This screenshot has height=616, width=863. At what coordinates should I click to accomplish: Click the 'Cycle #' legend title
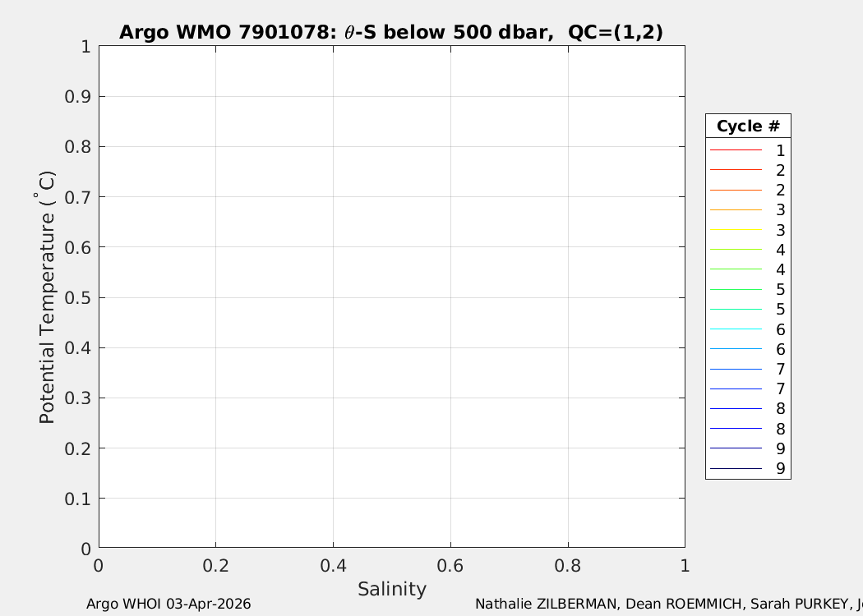point(748,126)
